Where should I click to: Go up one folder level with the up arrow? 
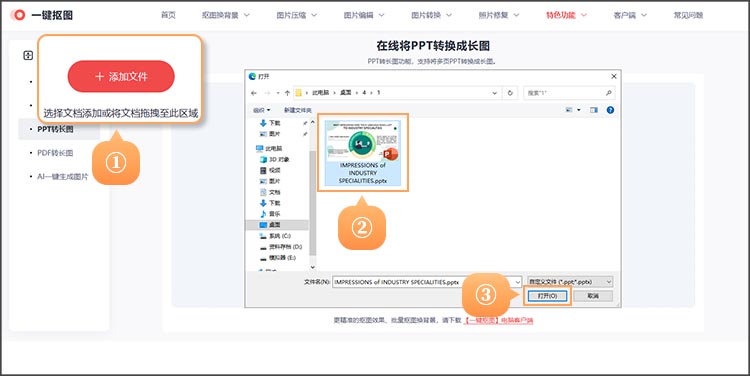[287, 93]
